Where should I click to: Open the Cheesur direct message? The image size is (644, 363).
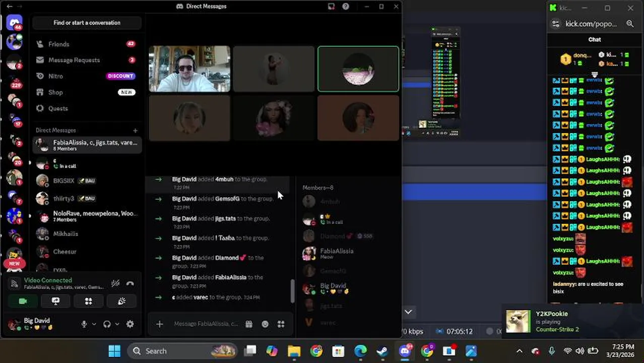point(87,252)
